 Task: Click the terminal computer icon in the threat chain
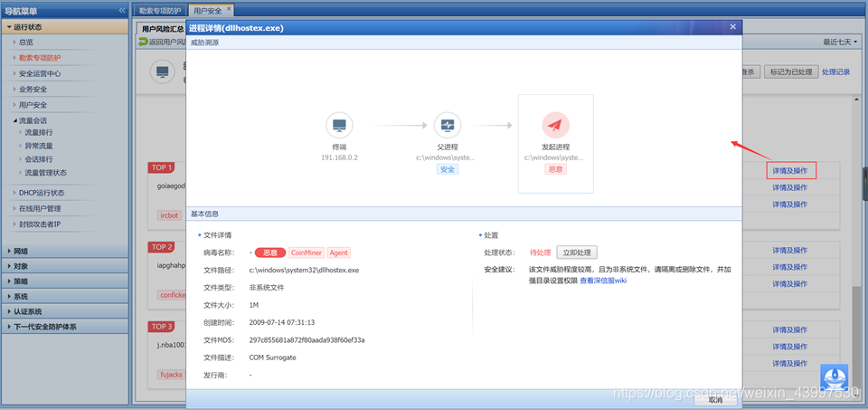click(339, 125)
